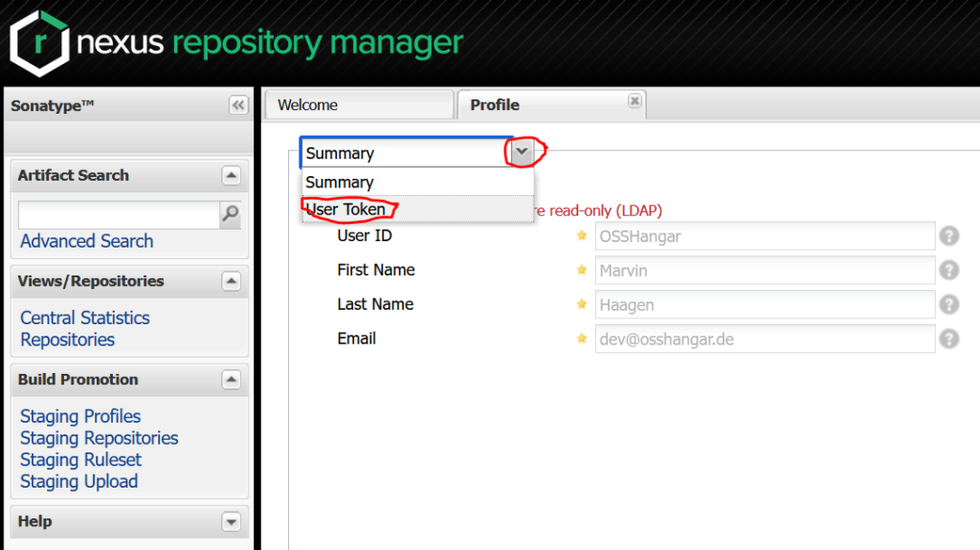Image resolution: width=980 pixels, height=550 pixels.
Task: Click the Last Name label
Action: point(375,304)
